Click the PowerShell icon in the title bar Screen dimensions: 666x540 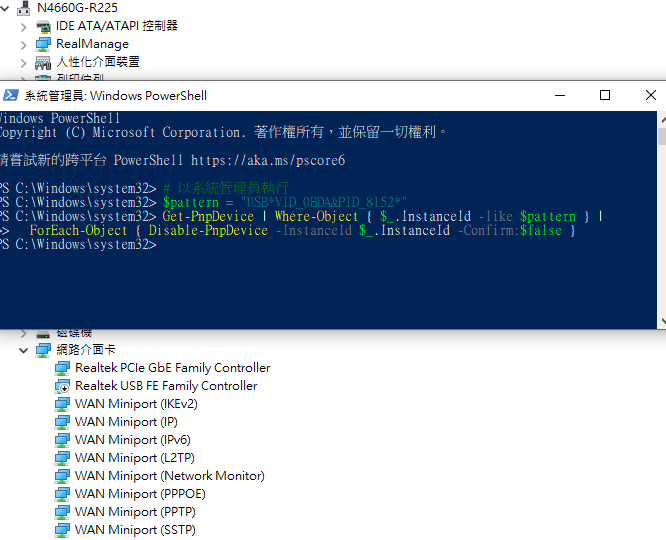point(11,95)
